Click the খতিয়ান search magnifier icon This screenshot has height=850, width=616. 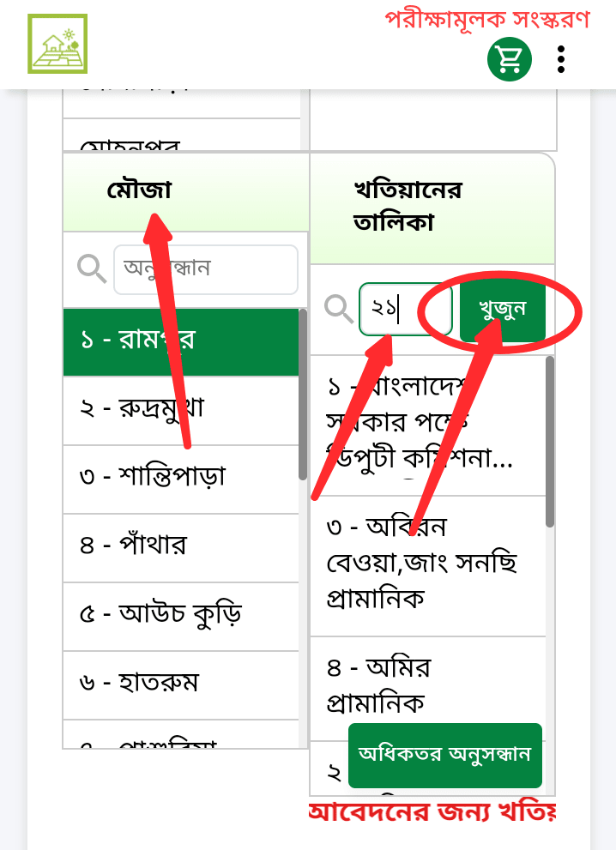[340, 309]
